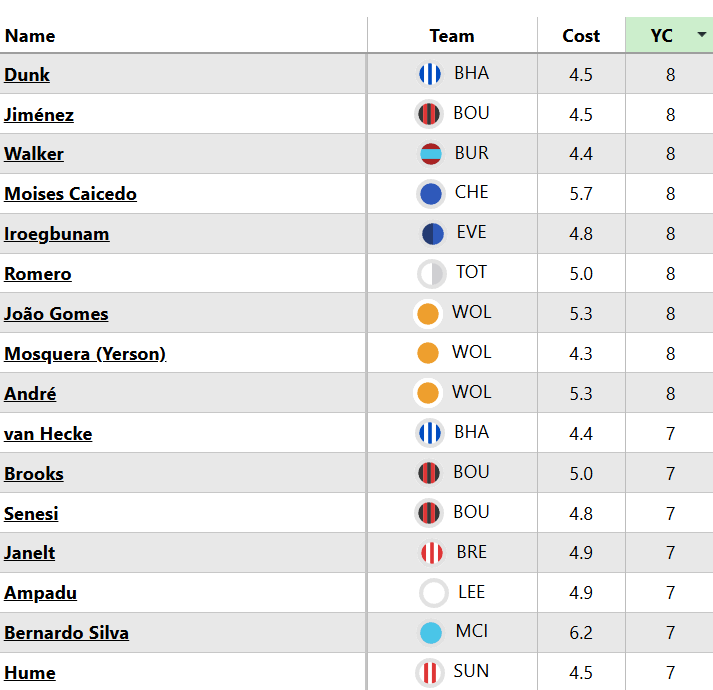The width and height of the screenshot is (713, 690).
Task: Click the Name column header
Action: pyautogui.click(x=30, y=36)
